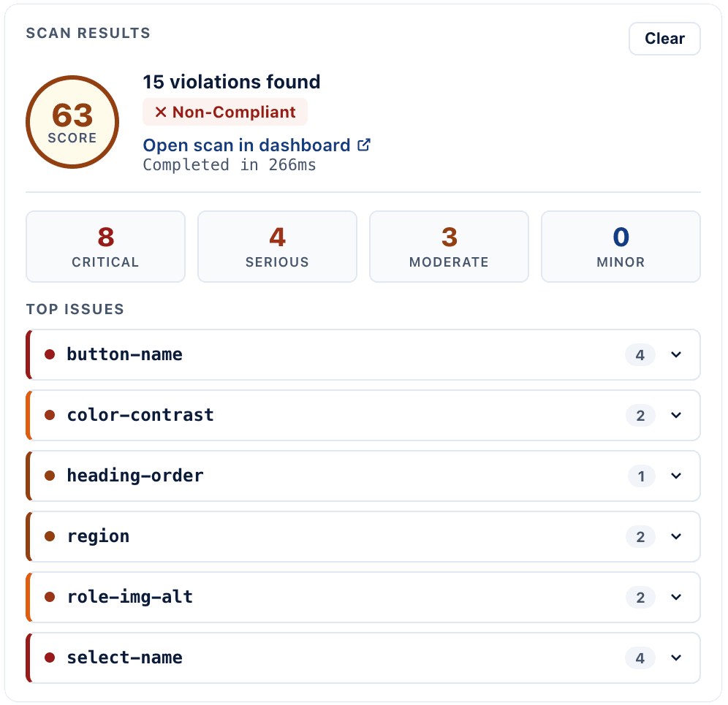
Task: Click the severity dot on heading-order row
Action: (50, 476)
